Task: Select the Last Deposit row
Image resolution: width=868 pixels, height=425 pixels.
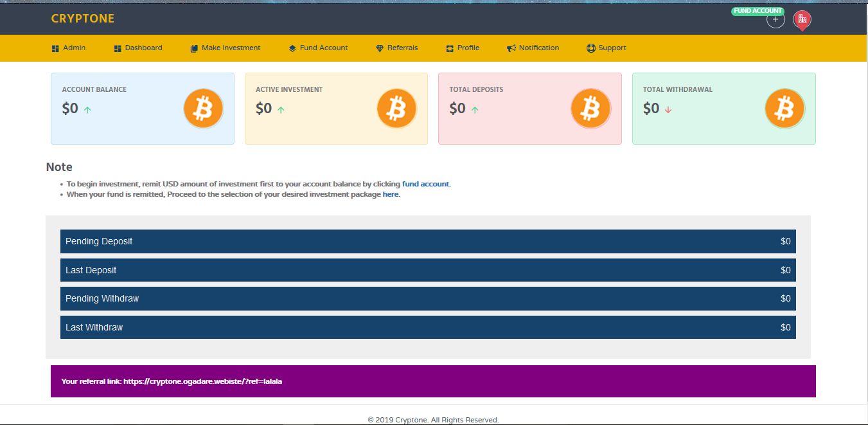Action: pyautogui.click(x=428, y=270)
